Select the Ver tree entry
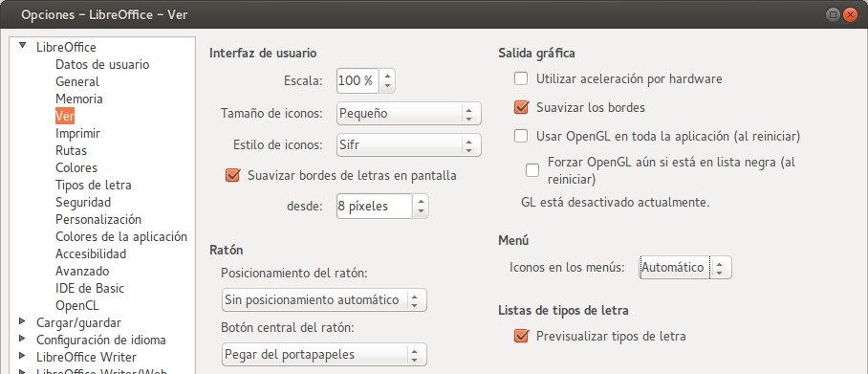This screenshot has height=374, width=868. click(64, 117)
